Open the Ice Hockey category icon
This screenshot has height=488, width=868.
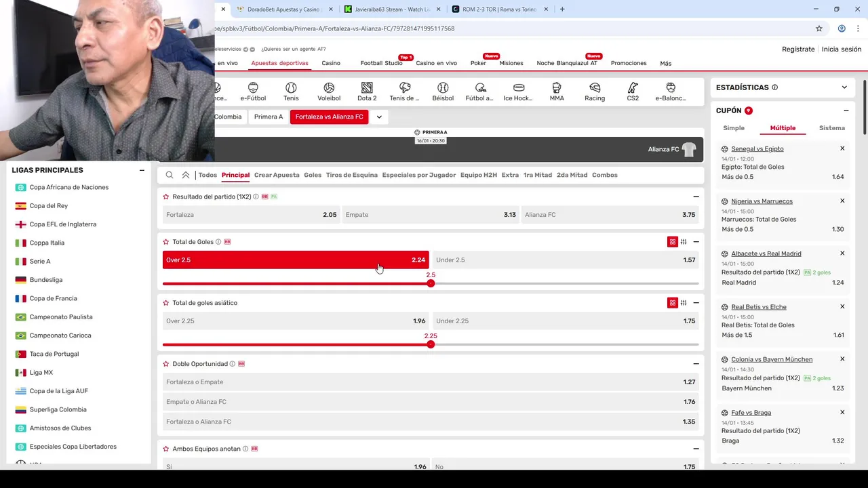click(x=519, y=91)
